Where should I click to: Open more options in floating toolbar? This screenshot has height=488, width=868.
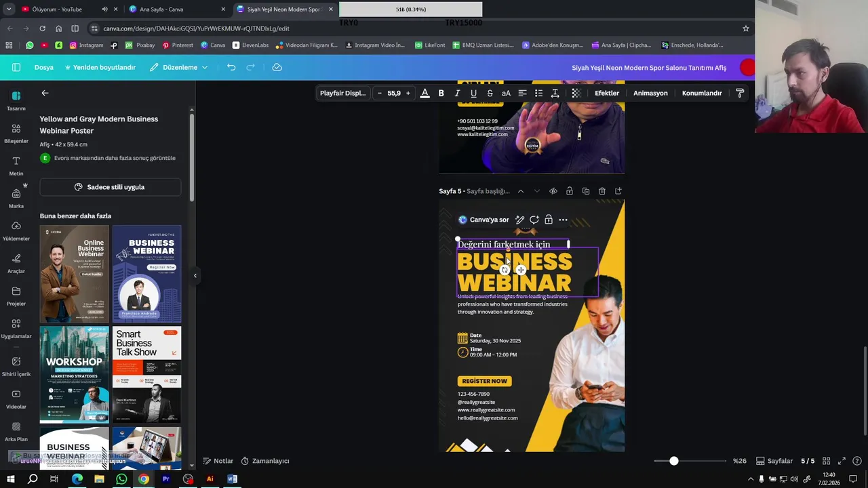[563, 220]
